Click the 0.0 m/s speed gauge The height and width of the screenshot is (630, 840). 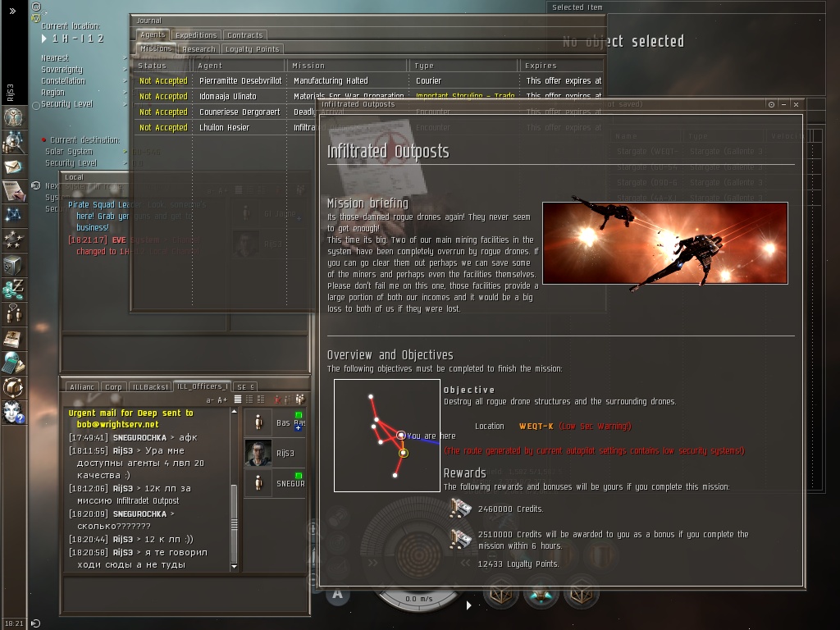point(418,599)
